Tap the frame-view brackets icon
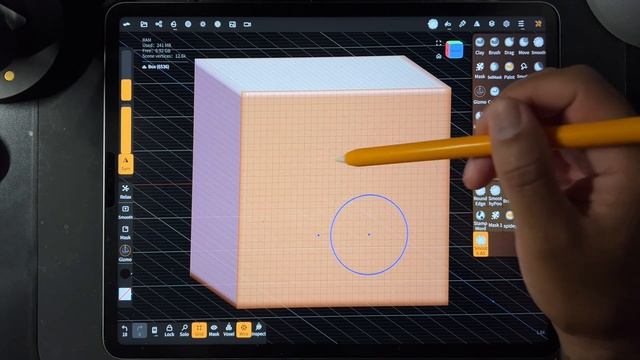This screenshot has width=640, height=360. tap(439, 43)
